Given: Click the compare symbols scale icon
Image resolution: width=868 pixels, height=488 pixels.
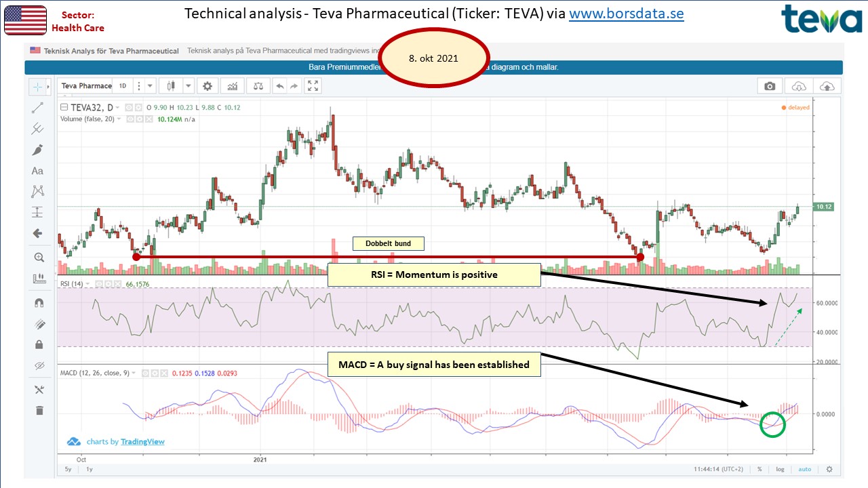Looking at the screenshot, I should (x=258, y=86).
